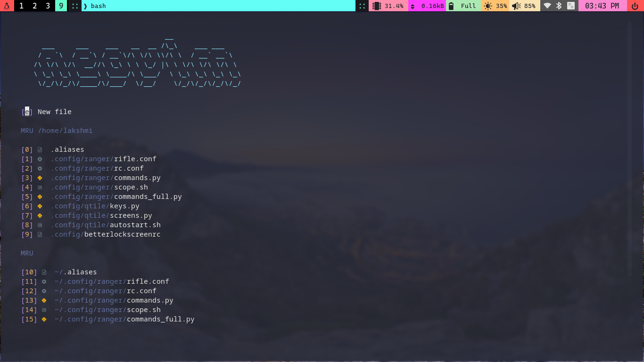
Task: Click the MRU /home/lakshmi heading
Action: (57, 131)
